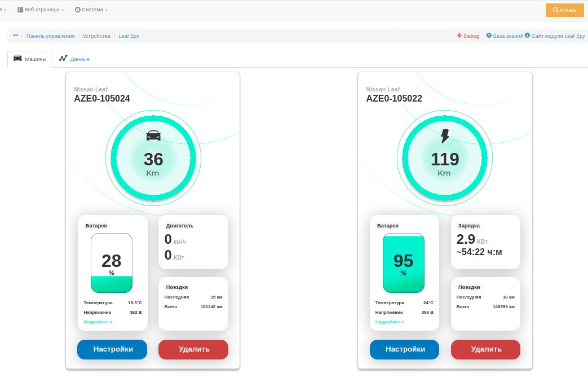Click the 15 км last trip value

(x=216, y=297)
